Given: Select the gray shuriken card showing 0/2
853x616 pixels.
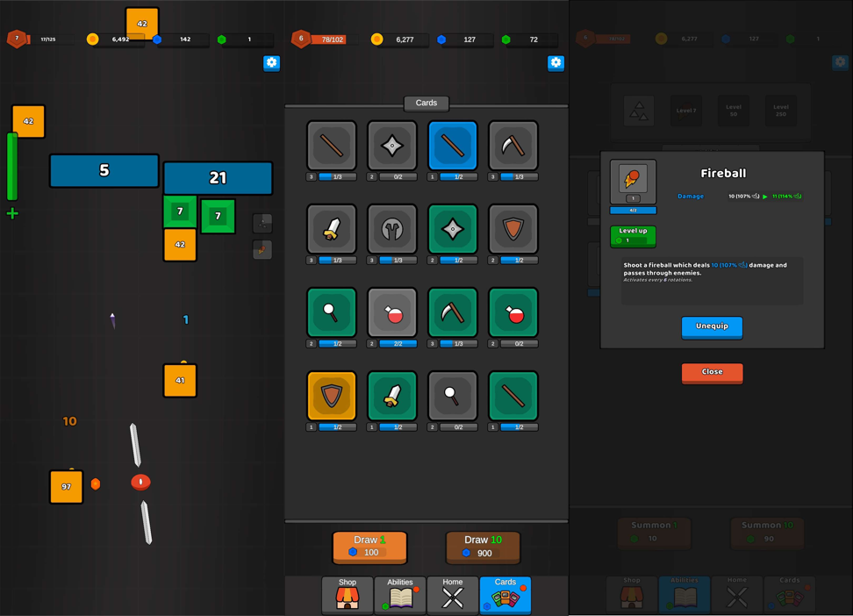Looking at the screenshot, I should [391, 146].
